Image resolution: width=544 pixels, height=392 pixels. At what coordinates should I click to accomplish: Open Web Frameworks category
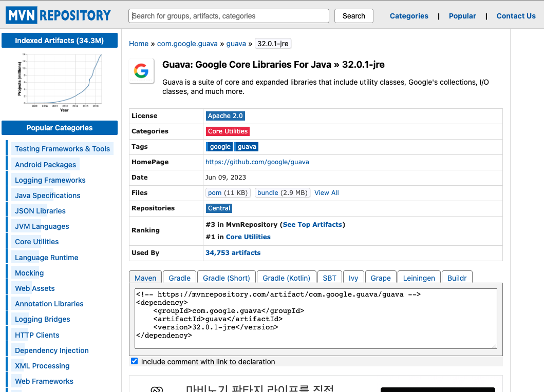click(44, 381)
